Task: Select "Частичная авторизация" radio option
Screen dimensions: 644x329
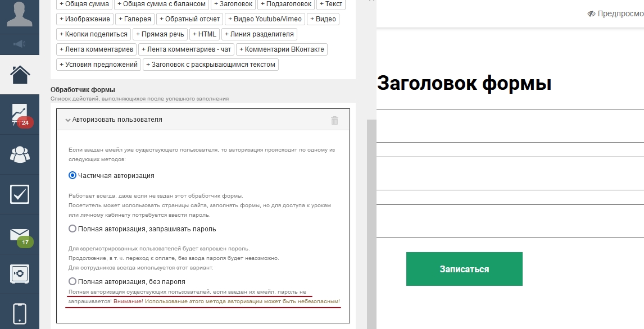Action: 72,175
